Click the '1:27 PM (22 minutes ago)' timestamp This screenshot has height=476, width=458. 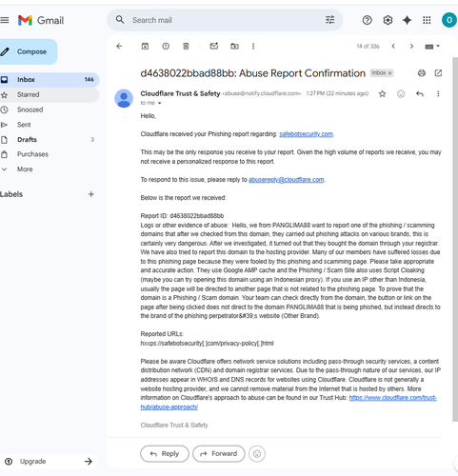[337, 93]
